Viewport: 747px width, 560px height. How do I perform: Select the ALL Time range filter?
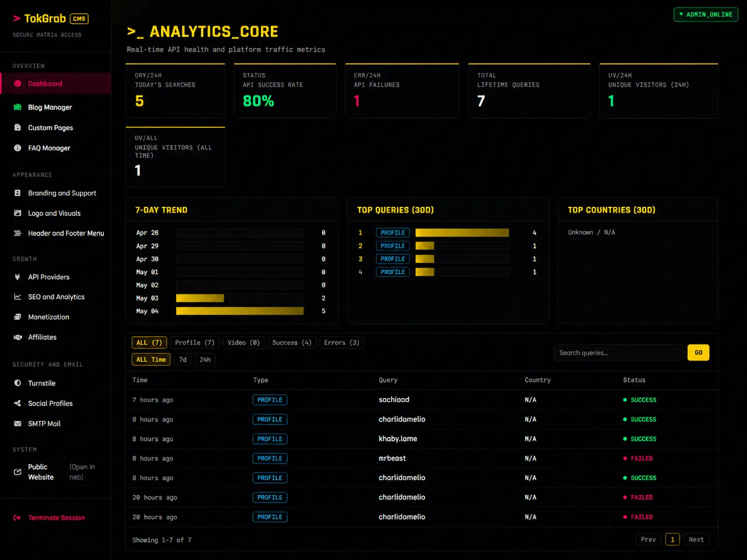[151, 359]
